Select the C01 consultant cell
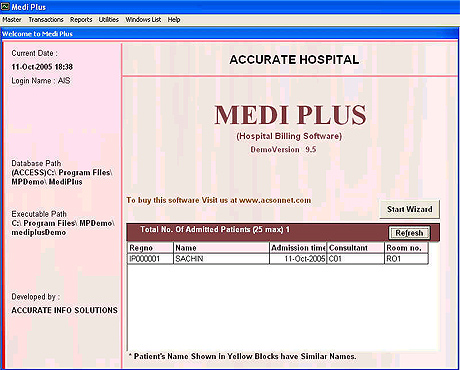 [356, 259]
